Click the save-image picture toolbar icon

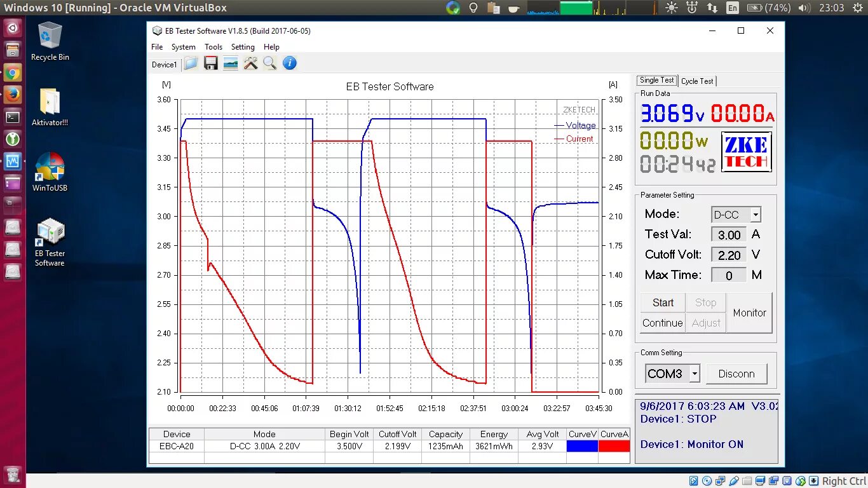[231, 64]
